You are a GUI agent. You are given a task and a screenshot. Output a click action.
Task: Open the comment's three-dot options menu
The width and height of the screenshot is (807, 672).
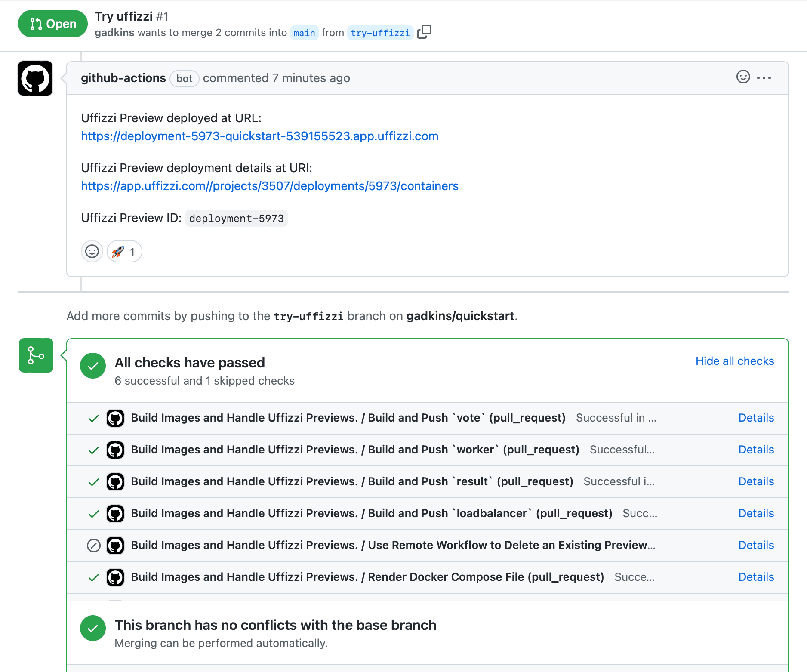tap(764, 78)
